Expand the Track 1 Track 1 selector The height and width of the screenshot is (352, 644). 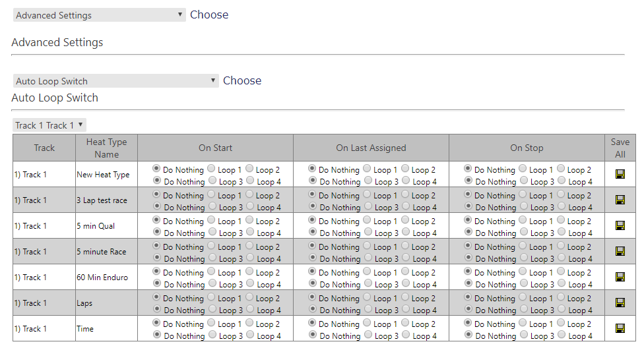pos(49,125)
